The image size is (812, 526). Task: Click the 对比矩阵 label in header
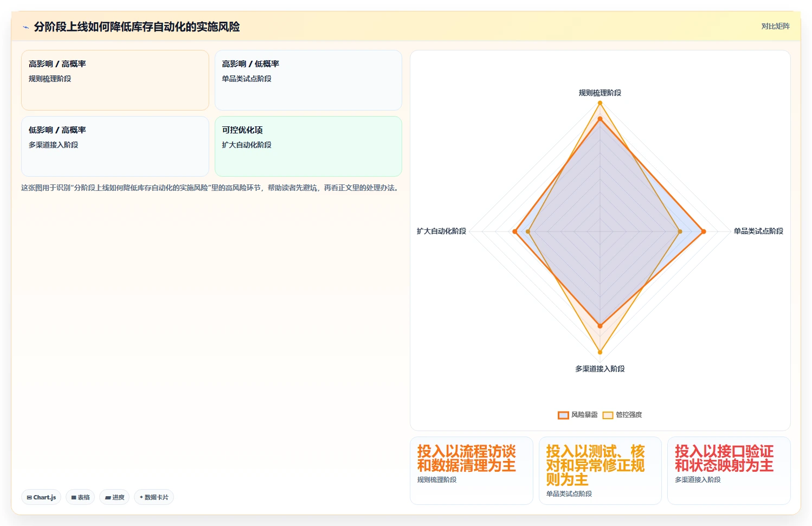[x=775, y=26]
